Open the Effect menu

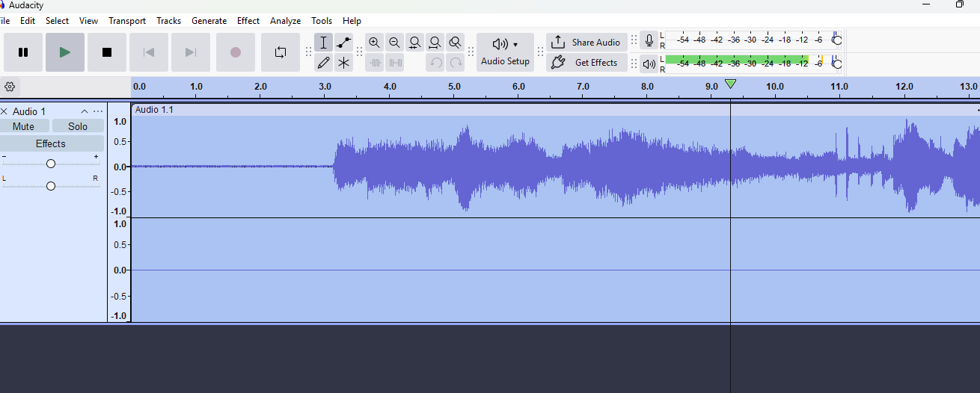pos(248,21)
